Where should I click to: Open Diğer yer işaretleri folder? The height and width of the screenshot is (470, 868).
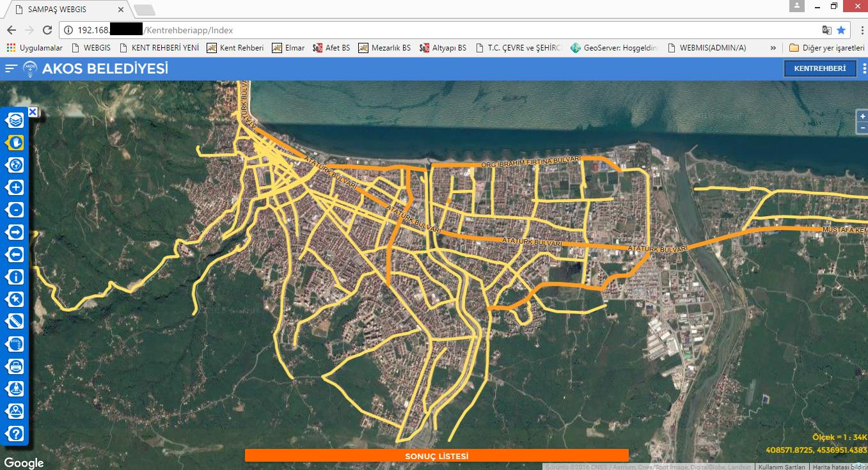click(826, 48)
